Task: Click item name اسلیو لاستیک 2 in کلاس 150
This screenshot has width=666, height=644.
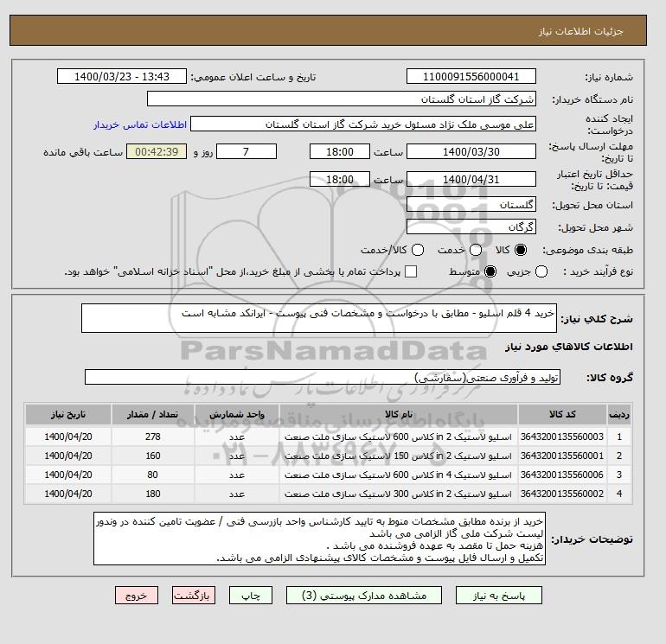Action: coord(399,456)
